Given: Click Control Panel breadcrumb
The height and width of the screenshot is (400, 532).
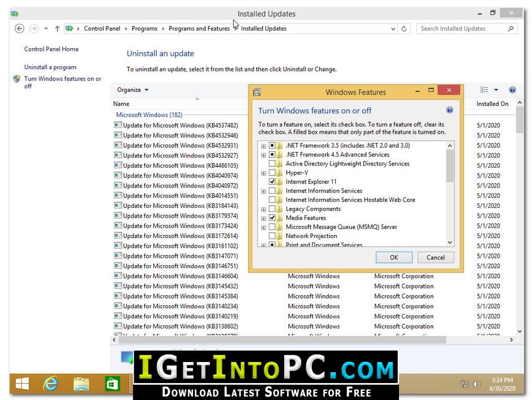Looking at the screenshot, I should (102, 28).
